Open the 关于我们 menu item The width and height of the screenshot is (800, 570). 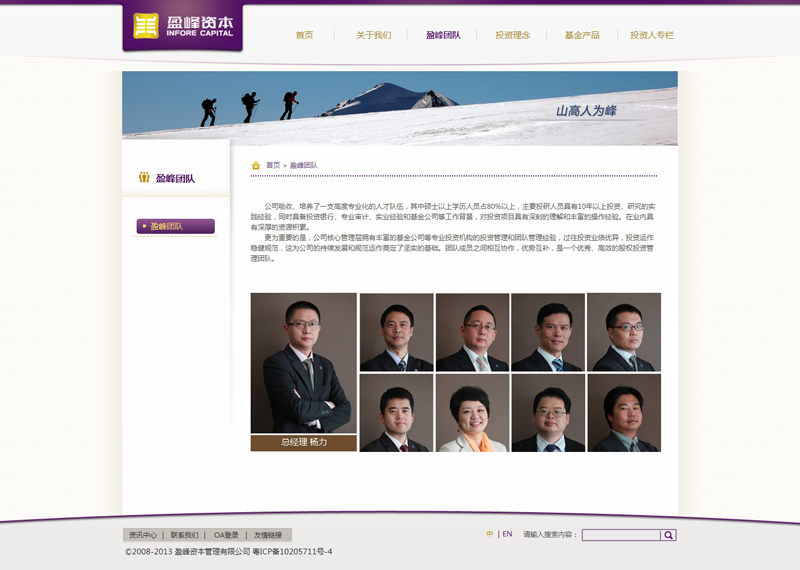[x=373, y=35]
